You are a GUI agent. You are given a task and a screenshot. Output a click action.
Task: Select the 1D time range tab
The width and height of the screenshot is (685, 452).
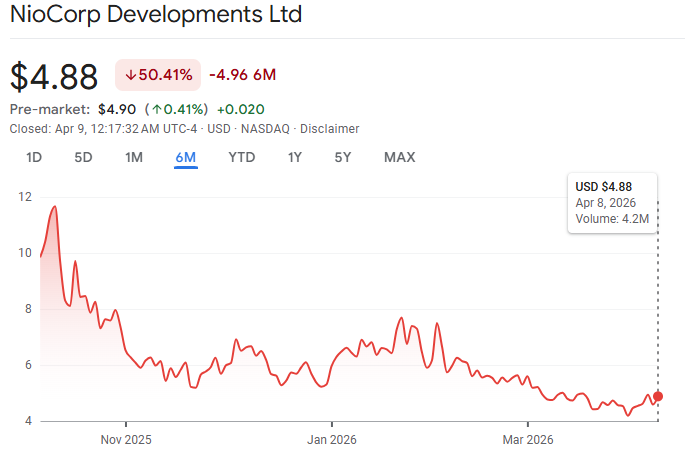[x=34, y=157]
